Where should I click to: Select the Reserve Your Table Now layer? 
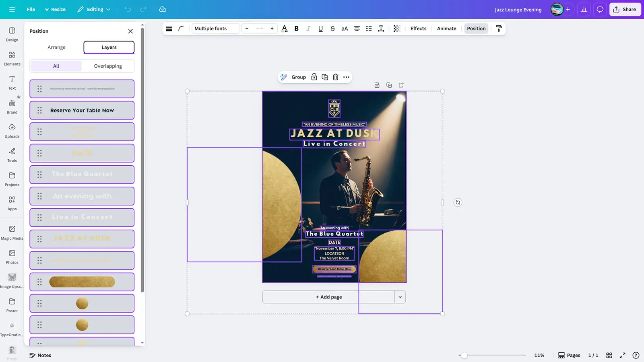82,110
